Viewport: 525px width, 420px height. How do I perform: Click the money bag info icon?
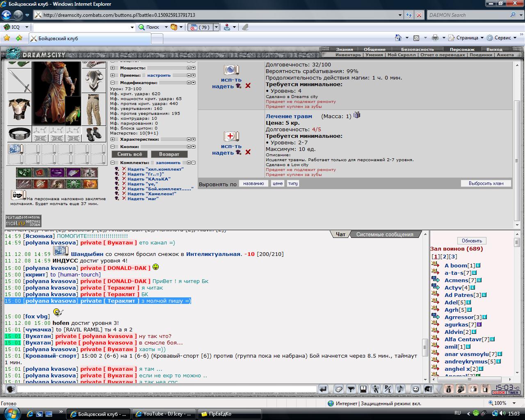point(449,389)
